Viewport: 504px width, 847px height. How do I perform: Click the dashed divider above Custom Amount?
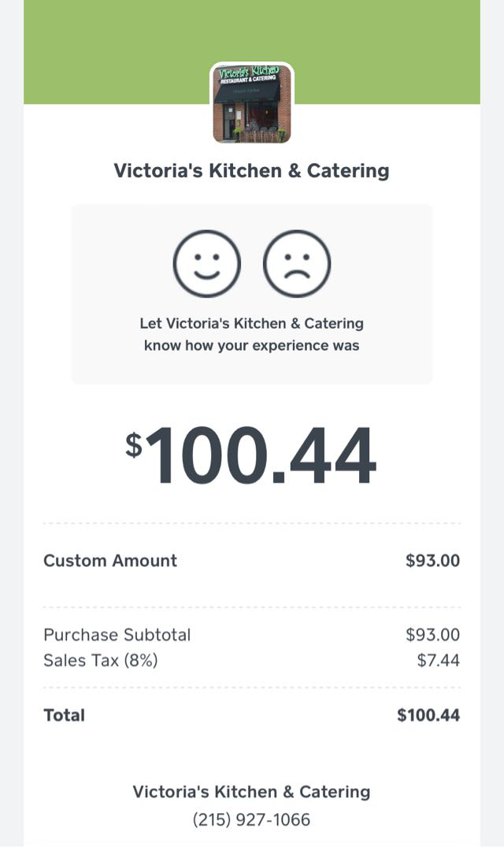pyautogui.click(x=251, y=523)
